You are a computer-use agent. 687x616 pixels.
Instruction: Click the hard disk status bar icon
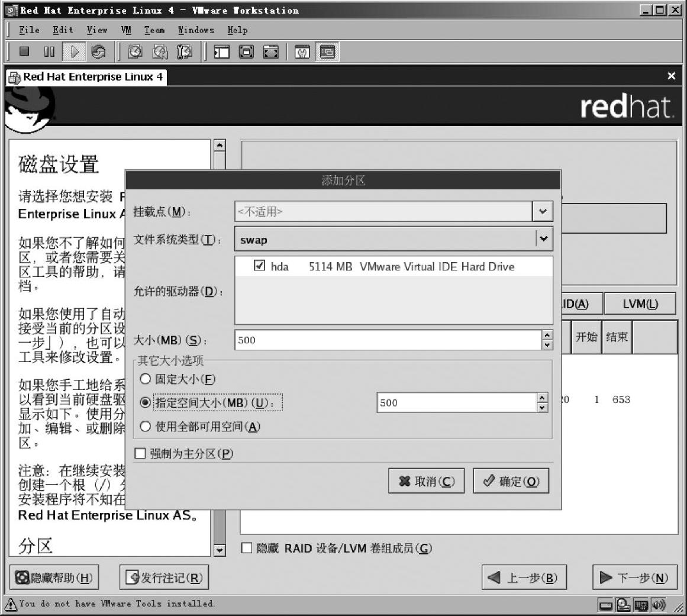605,605
